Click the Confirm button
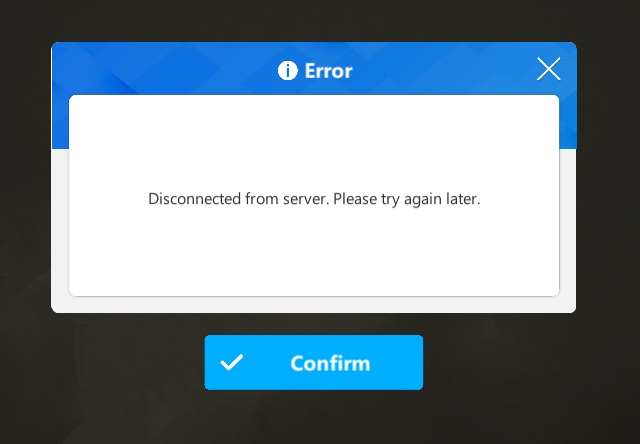 coord(313,362)
